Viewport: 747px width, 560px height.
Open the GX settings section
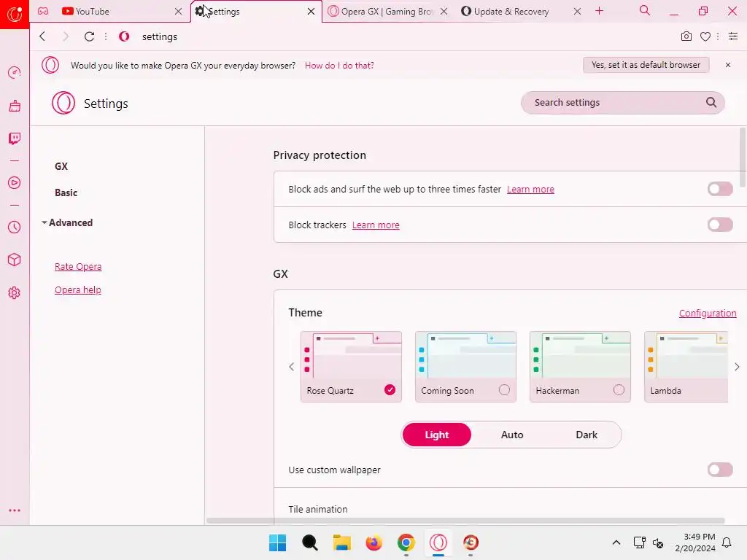(x=61, y=167)
